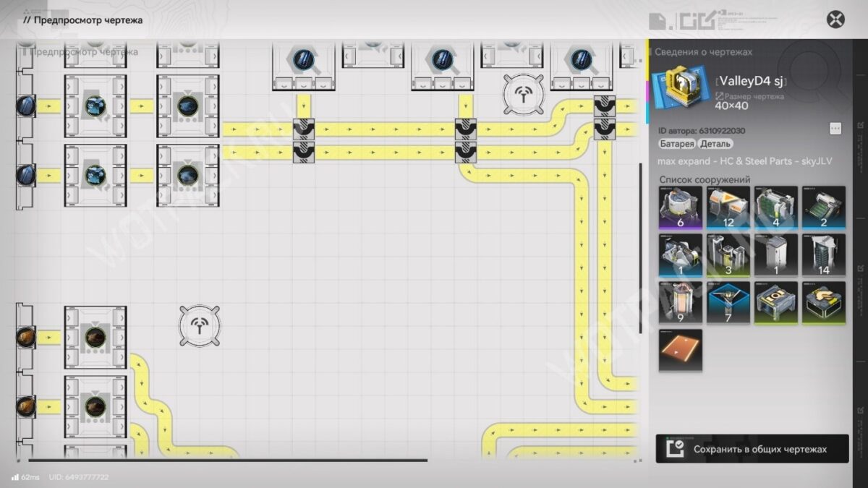Screen dimensions: 868x488
Task: Select the structure icon with count 12
Action: pos(728,207)
